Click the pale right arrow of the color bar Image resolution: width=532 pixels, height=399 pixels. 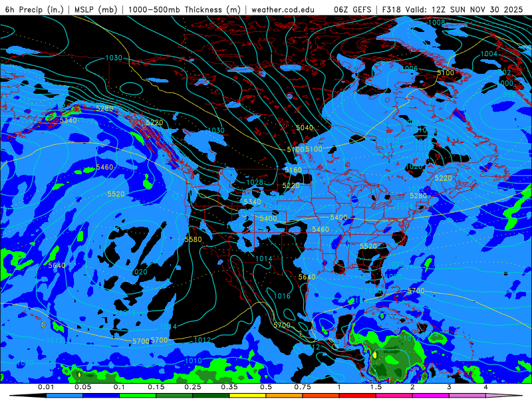(504, 396)
